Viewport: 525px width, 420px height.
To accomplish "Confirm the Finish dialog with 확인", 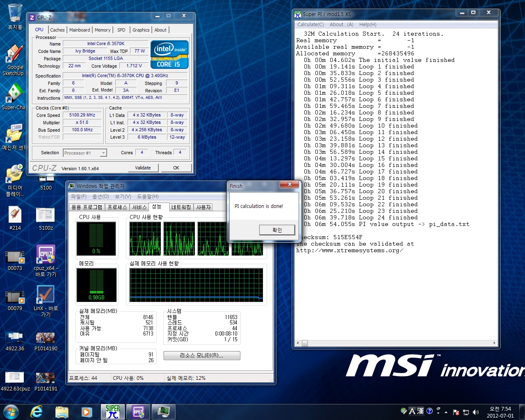I will (277, 230).
